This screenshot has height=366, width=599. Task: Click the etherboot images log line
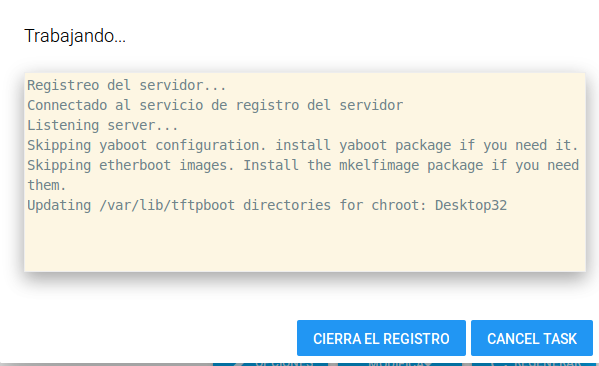(303, 165)
